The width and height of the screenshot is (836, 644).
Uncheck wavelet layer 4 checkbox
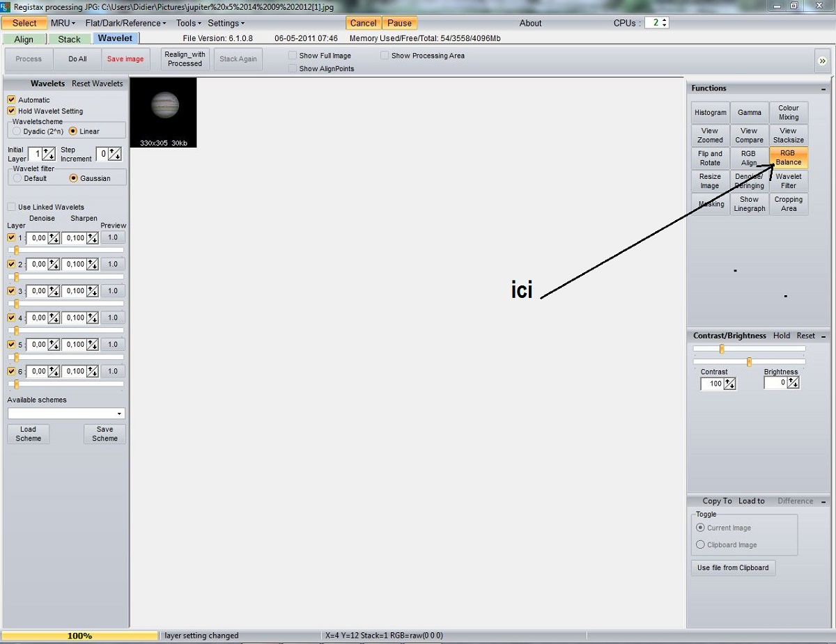(11, 318)
